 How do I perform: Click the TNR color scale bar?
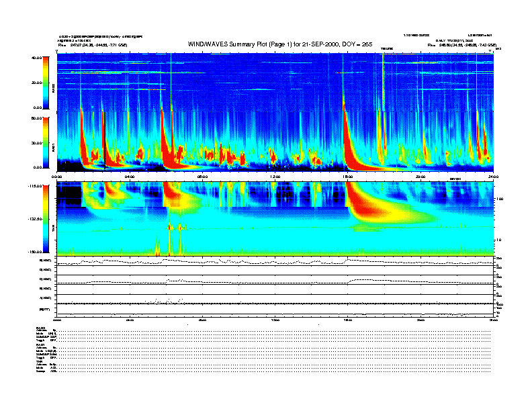[x=46, y=219]
